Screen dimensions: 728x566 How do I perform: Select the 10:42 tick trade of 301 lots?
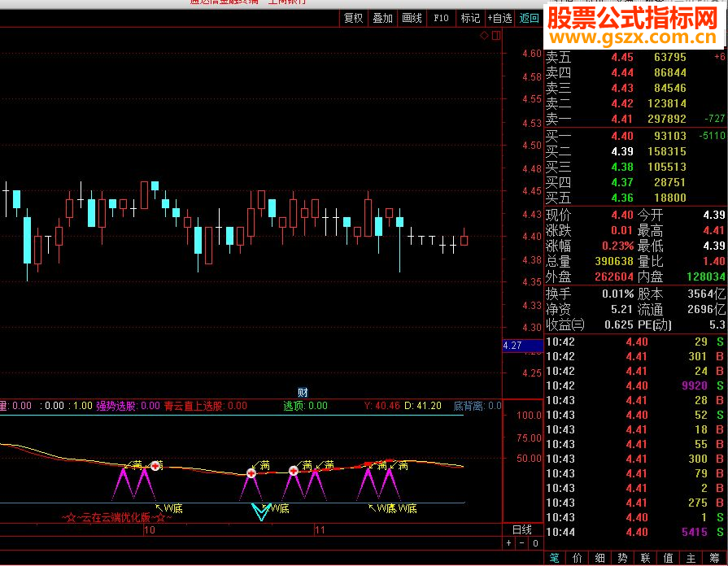(635, 356)
